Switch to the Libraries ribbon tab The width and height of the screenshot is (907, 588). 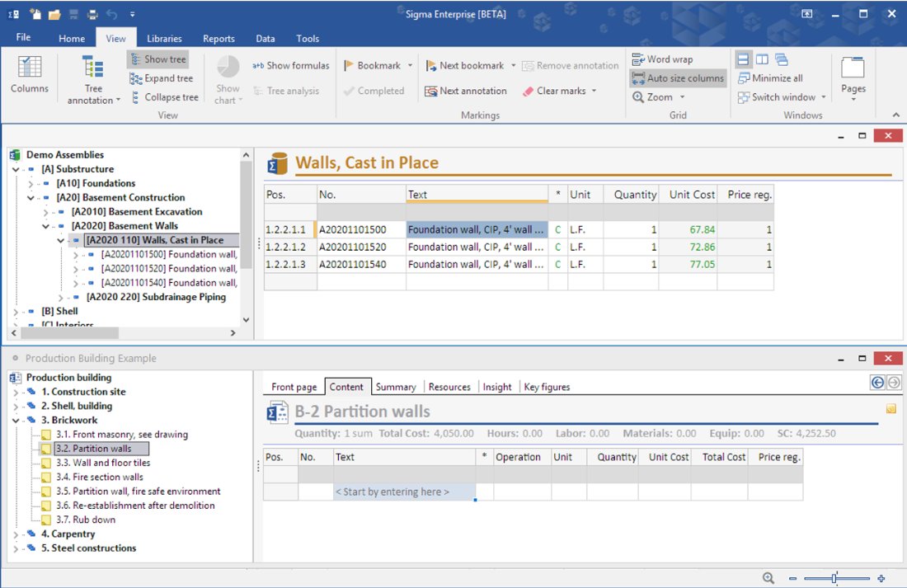pyautogui.click(x=164, y=38)
